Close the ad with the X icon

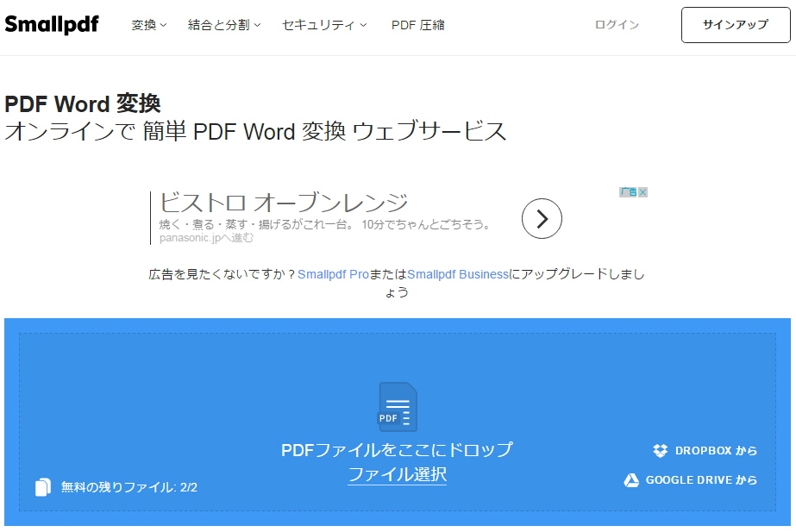(642, 192)
